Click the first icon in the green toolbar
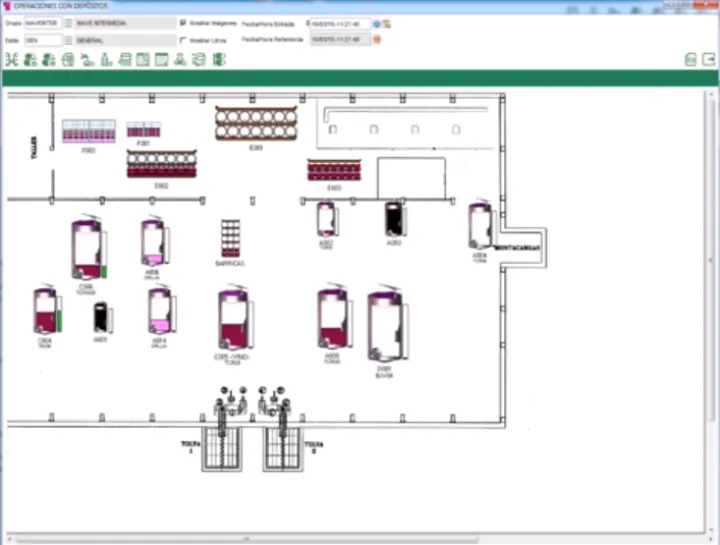The height and width of the screenshot is (545, 720). 11,60
